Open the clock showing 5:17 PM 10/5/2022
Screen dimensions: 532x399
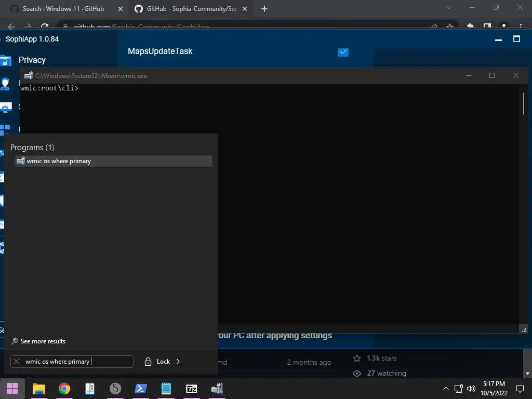pos(494,389)
